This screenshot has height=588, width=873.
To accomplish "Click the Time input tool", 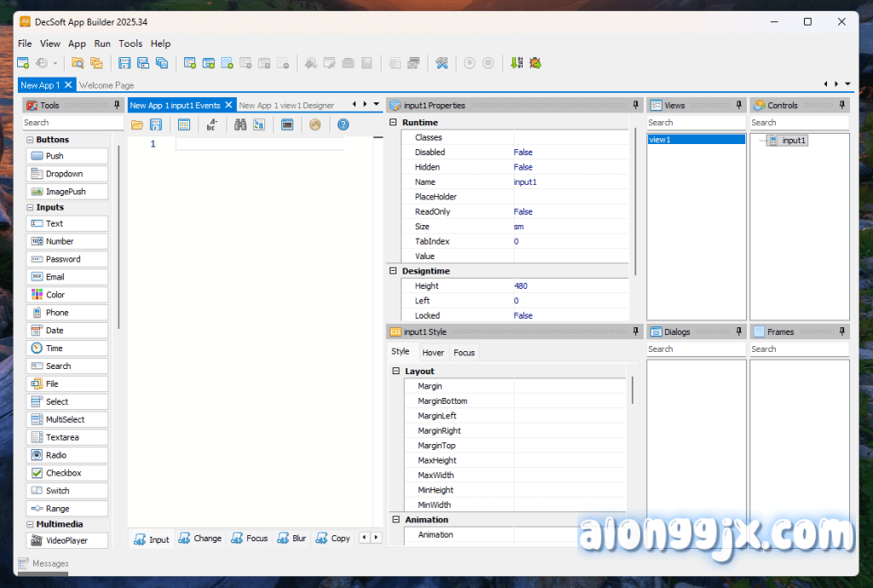I will (x=67, y=349).
